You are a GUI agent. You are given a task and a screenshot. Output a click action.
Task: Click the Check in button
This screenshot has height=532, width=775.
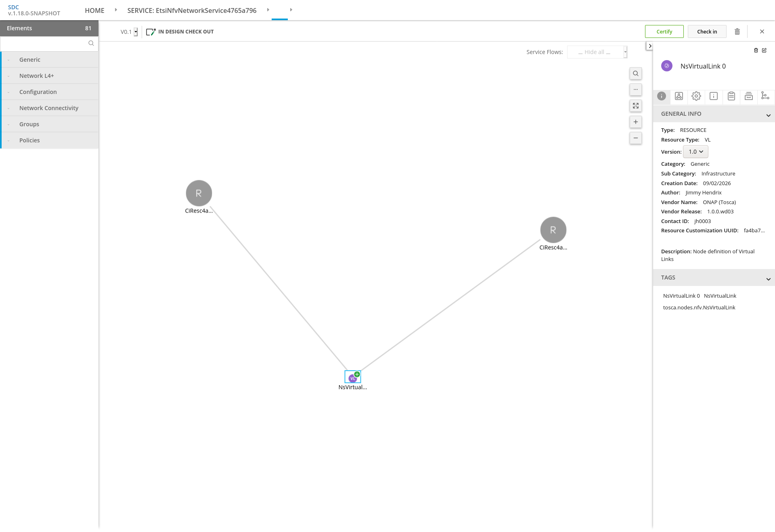(x=707, y=31)
